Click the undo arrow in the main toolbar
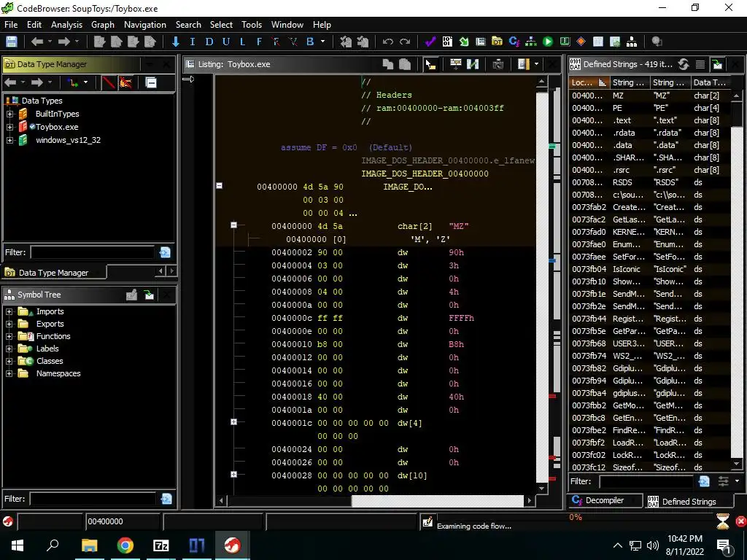 [x=388, y=42]
